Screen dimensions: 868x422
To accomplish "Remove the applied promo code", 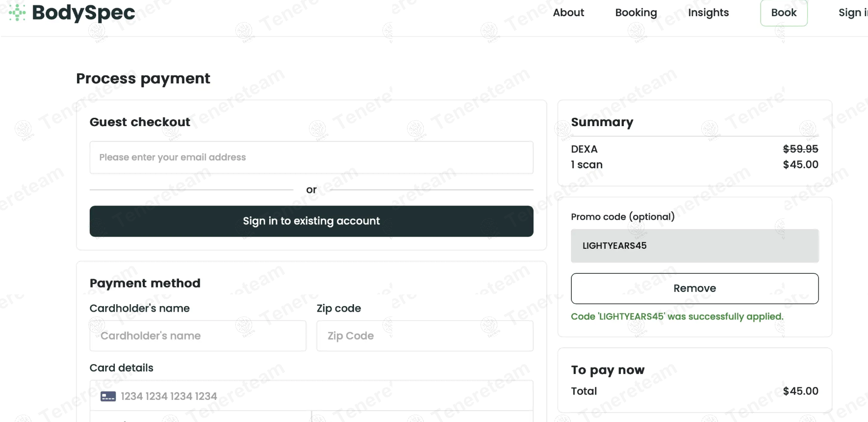I will pyautogui.click(x=694, y=289).
